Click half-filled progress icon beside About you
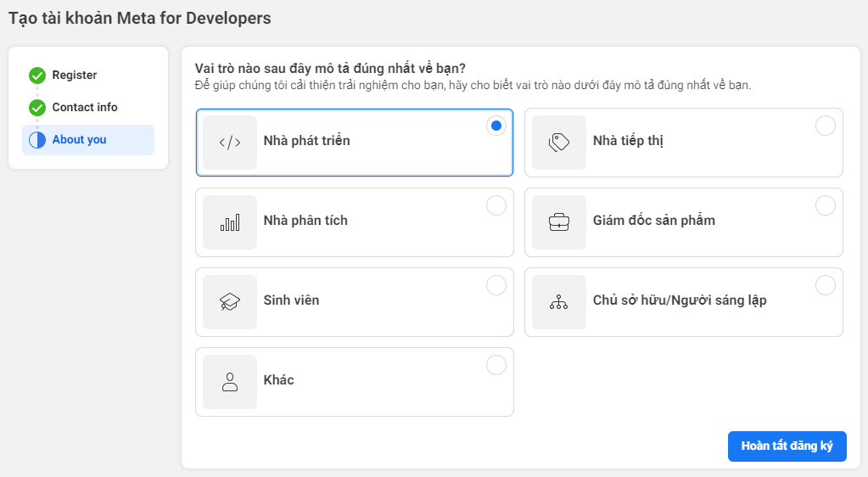The height and width of the screenshot is (477, 868). [x=37, y=140]
